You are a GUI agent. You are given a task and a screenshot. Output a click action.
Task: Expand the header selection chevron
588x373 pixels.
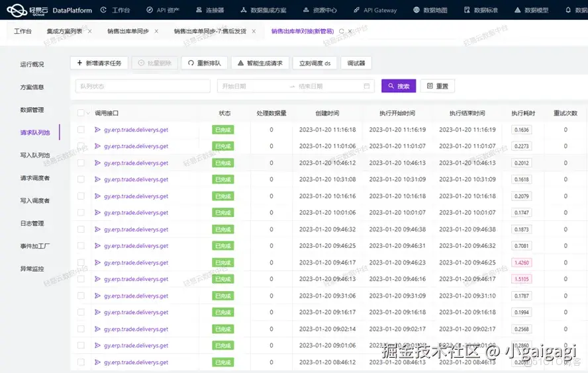pyautogui.click(x=88, y=112)
